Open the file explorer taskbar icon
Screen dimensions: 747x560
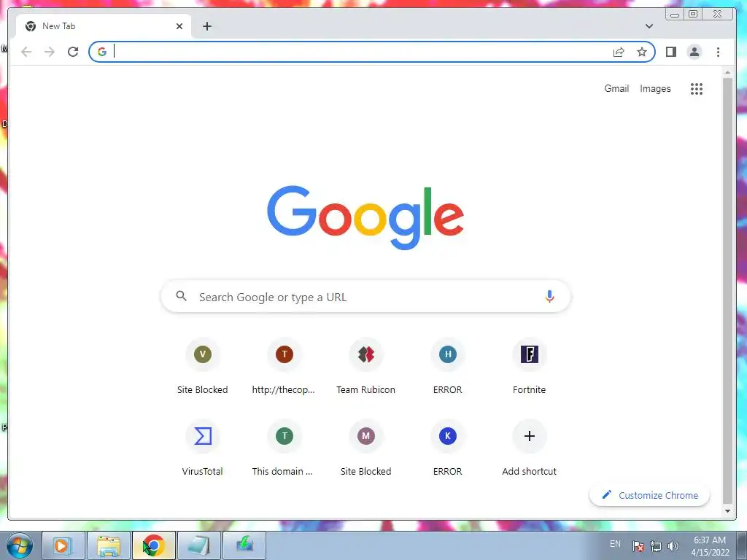109,545
